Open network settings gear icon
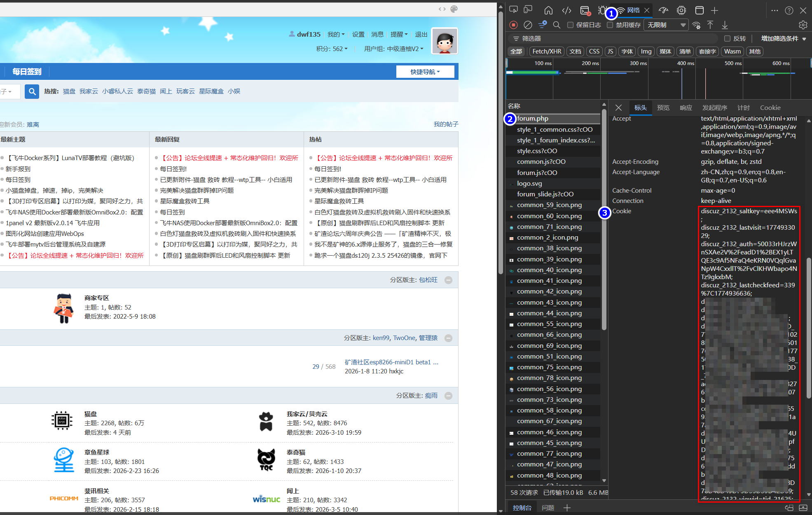Screen dimensions: 812x515 803,25
